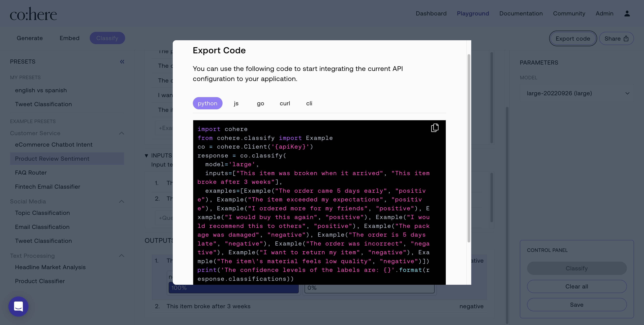
Task: Copy the exported code to clipboard
Action: tap(435, 128)
